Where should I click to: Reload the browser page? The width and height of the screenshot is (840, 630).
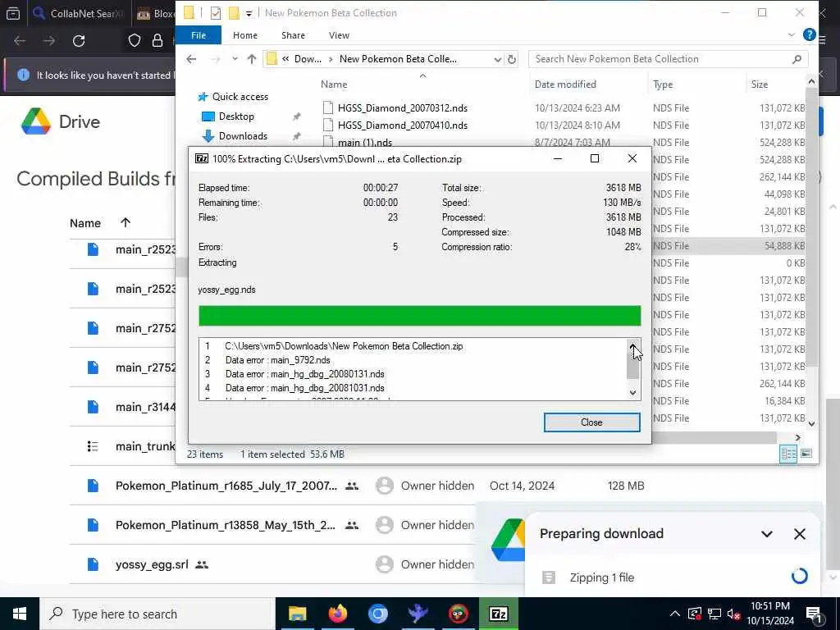point(79,41)
